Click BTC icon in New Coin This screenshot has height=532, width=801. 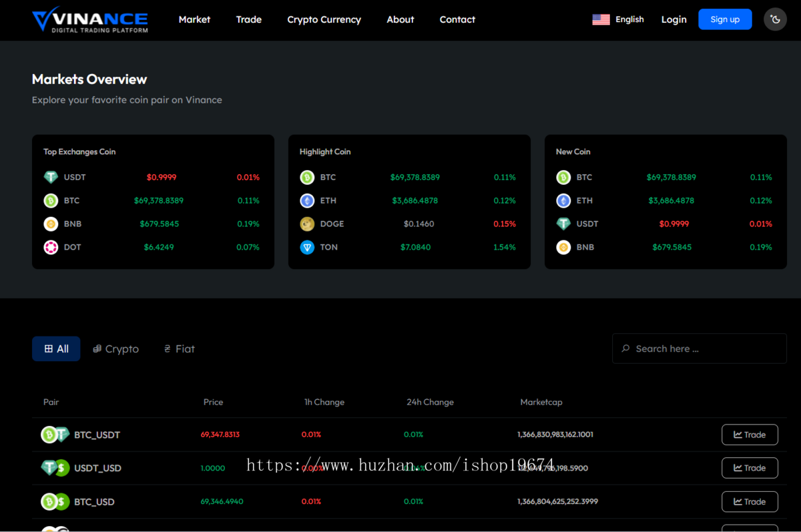coord(563,178)
